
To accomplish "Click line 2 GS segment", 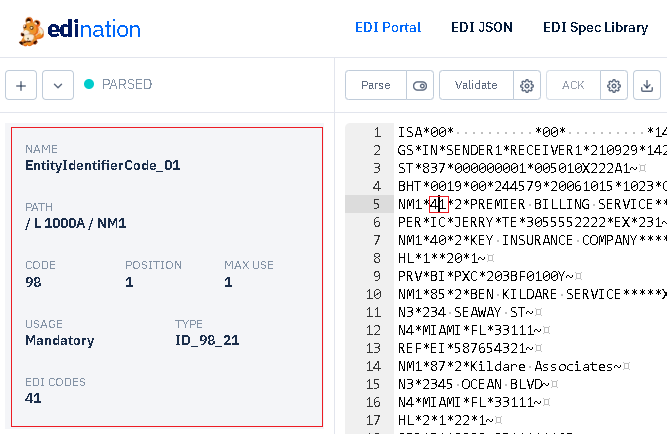I will (x=532, y=150).
